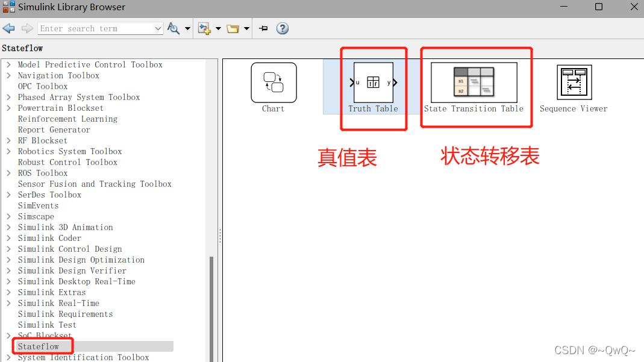Select Simulink Real-Time library

tap(58, 304)
